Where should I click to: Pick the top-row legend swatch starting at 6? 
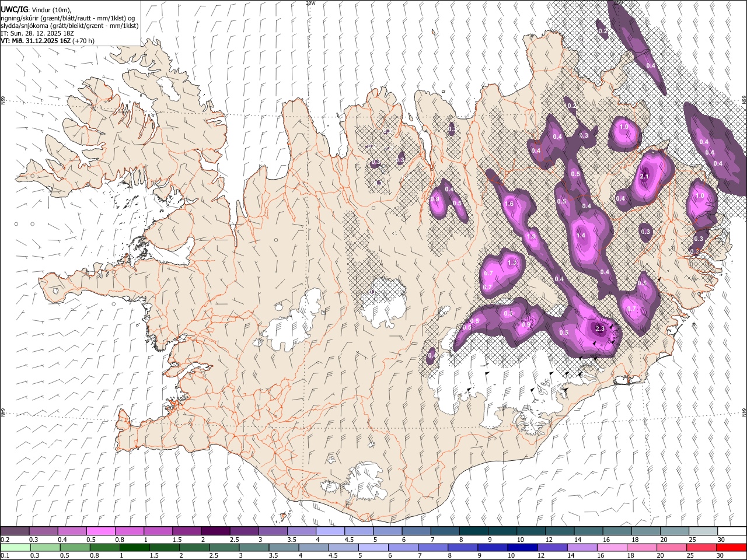tap(416, 531)
